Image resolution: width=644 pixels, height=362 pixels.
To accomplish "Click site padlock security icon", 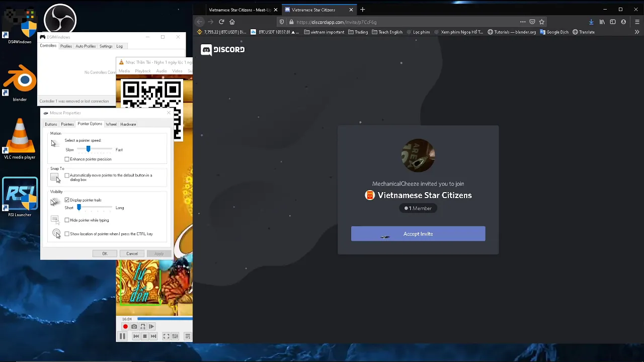I will pyautogui.click(x=291, y=22).
